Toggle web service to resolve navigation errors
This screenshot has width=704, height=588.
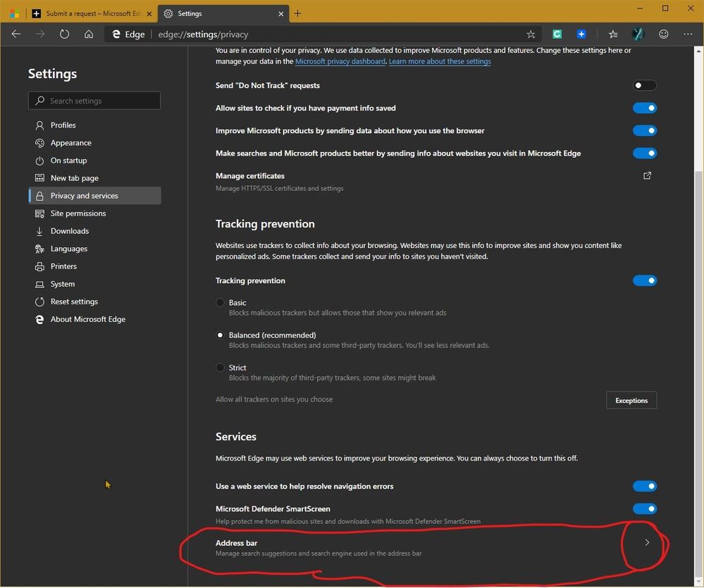pyautogui.click(x=645, y=486)
